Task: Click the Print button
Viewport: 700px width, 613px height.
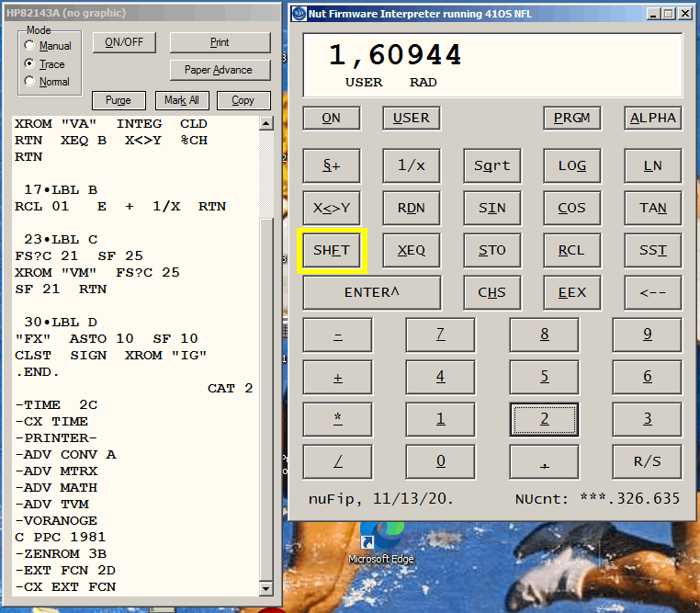Action: coord(220,42)
